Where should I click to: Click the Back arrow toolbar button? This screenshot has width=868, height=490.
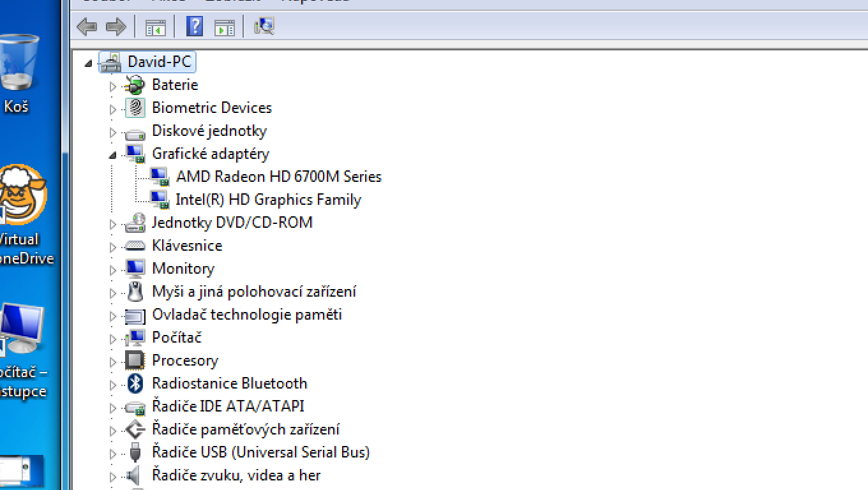[x=86, y=27]
